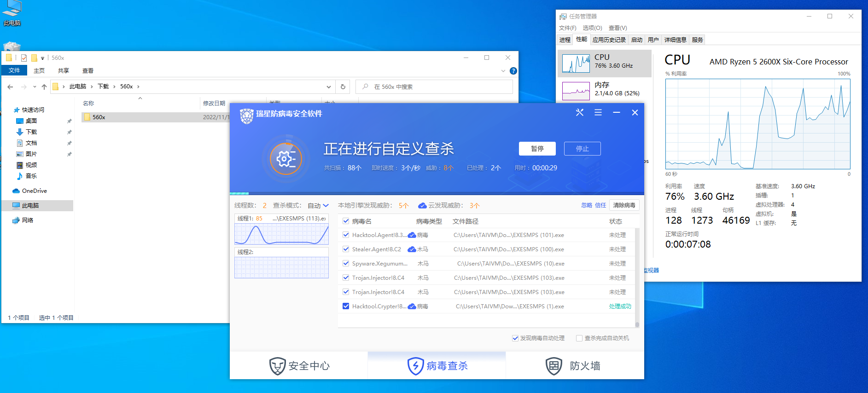Screen dimensions: 868x393
Task: Open the customize quick access toolbar dropdown
Action: 42,58
